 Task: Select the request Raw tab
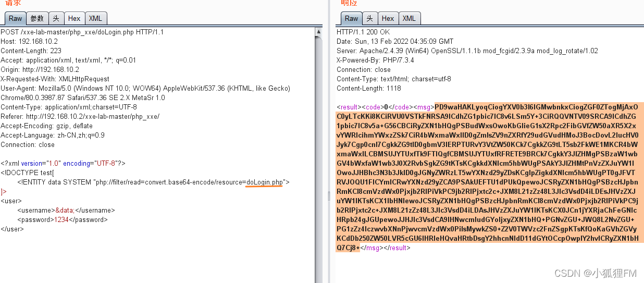click(15, 18)
